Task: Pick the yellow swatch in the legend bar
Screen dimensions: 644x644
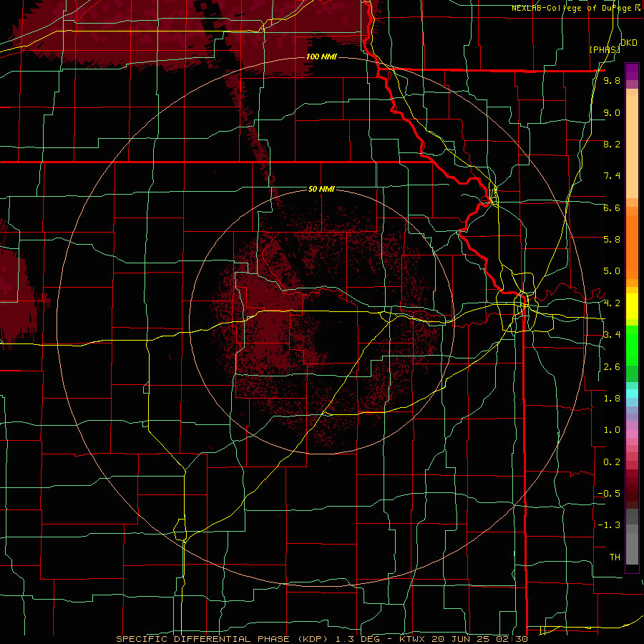Action: pos(632,306)
